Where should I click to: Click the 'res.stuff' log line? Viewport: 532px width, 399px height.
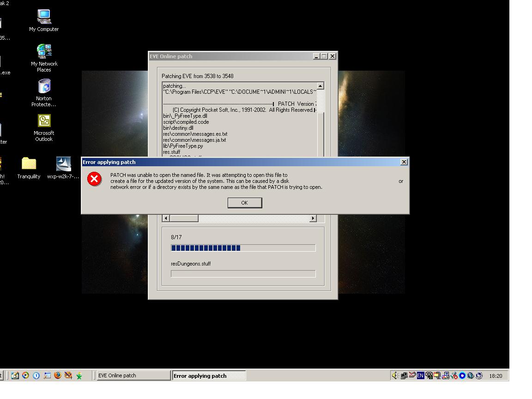(172, 152)
